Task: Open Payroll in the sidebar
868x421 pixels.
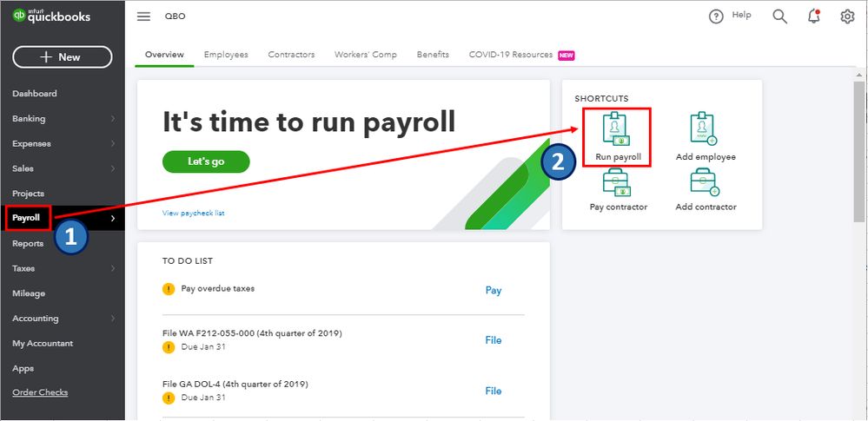Action: 26,218
